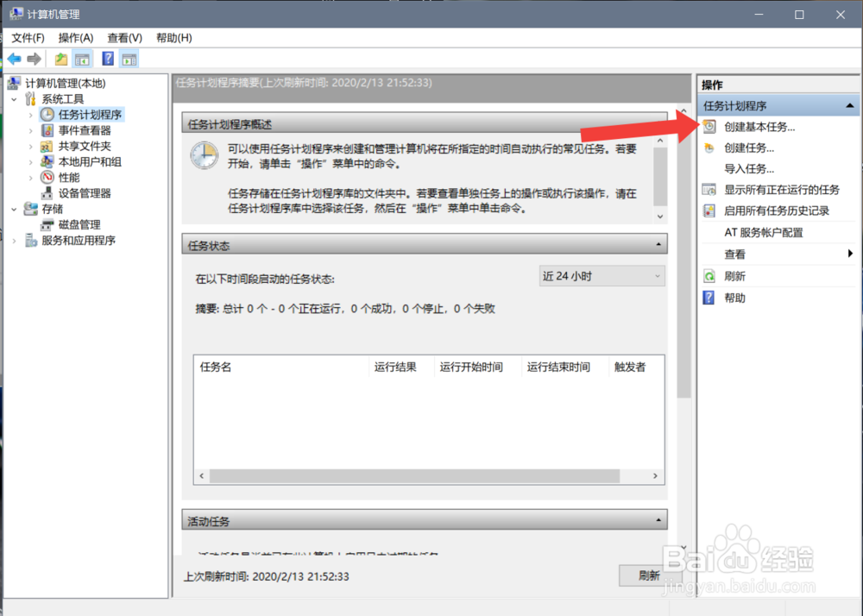
Task: Click the forward navigation arrow icon
Action: pos(34,58)
